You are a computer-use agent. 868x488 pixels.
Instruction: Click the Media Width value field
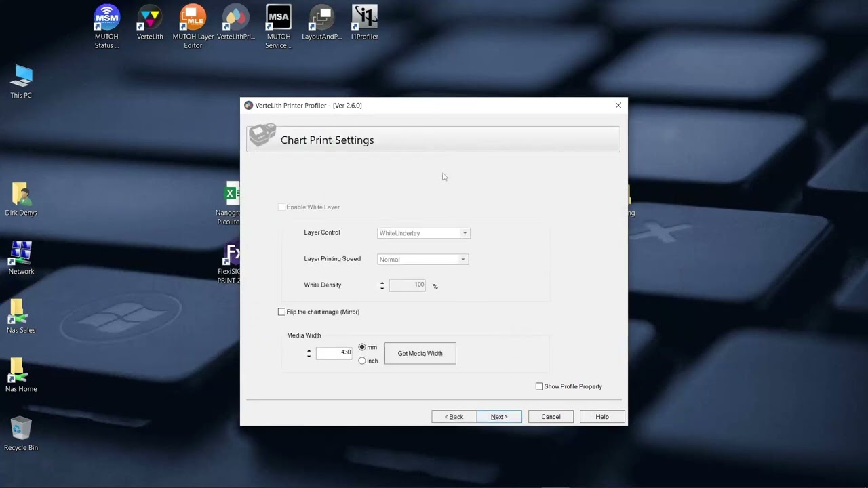click(x=334, y=353)
